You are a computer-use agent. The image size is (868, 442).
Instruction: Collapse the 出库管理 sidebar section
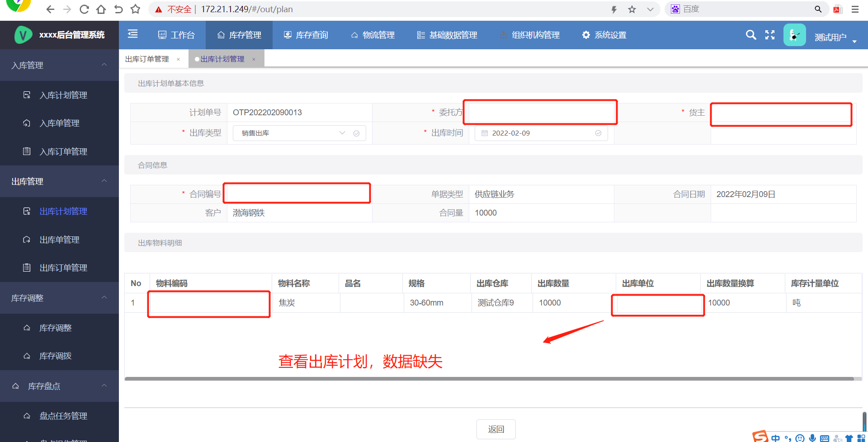tap(59, 181)
